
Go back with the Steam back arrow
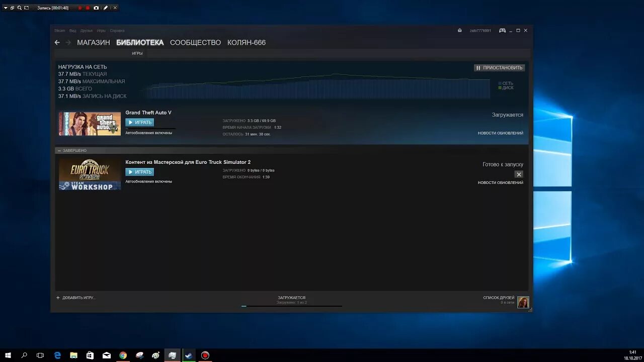[x=57, y=43]
